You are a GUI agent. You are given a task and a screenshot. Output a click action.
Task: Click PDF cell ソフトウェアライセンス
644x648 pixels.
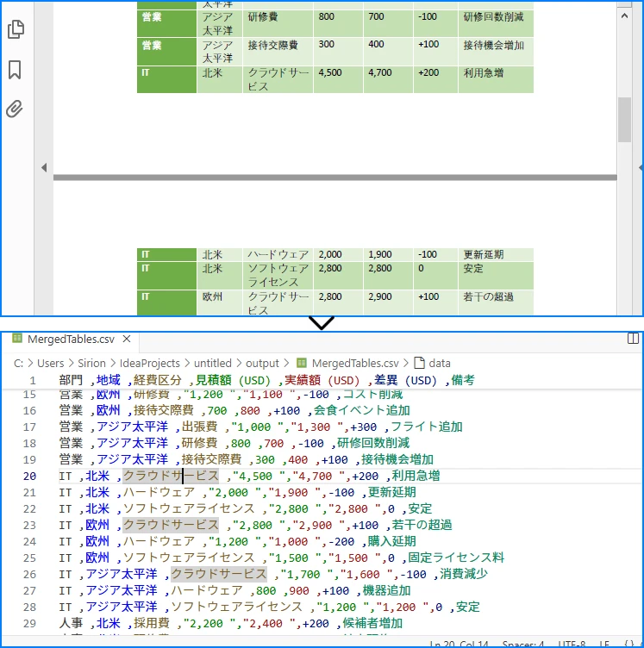pyautogui.click(x=278, y=275)
